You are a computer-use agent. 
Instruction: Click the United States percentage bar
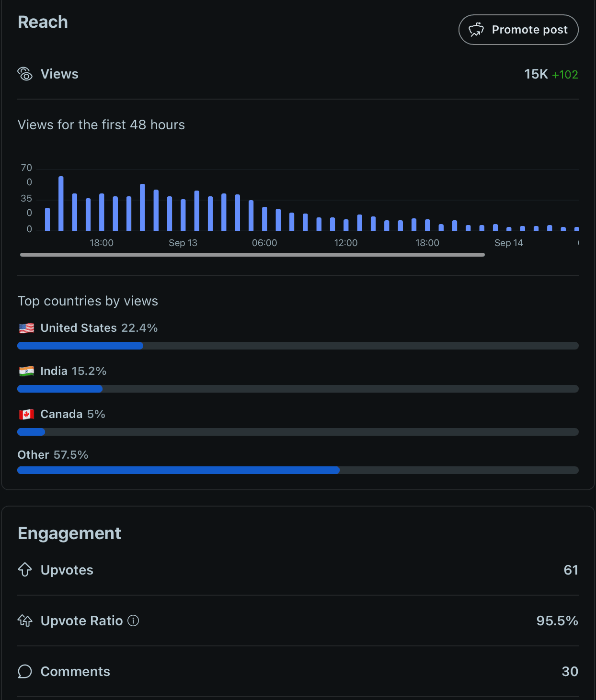(298, 346)
